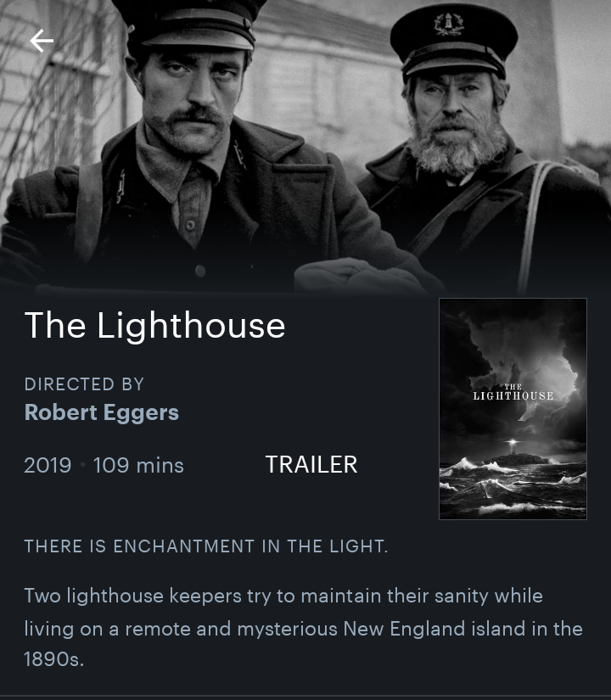Click the DIRECTED BY label
This screenshot has height=700, width=611.
tap(84, 384)
